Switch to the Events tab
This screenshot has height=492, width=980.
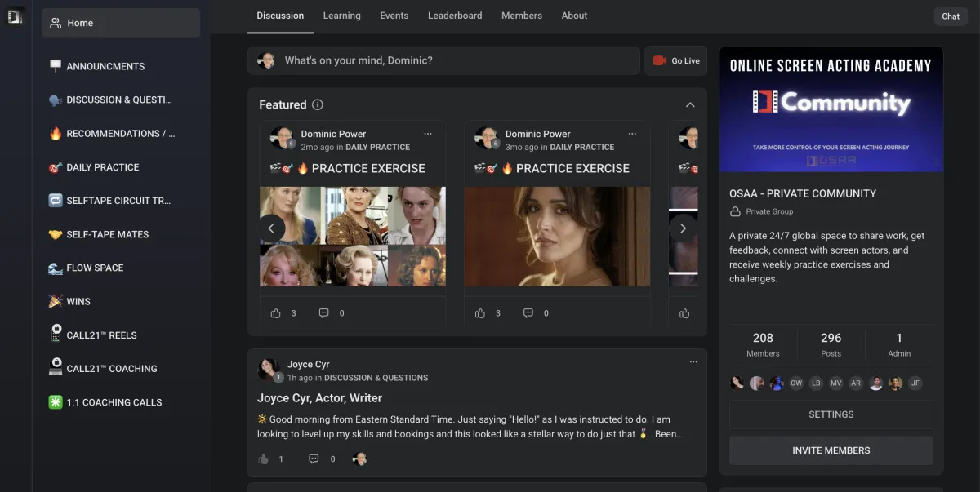coord(394,16)
